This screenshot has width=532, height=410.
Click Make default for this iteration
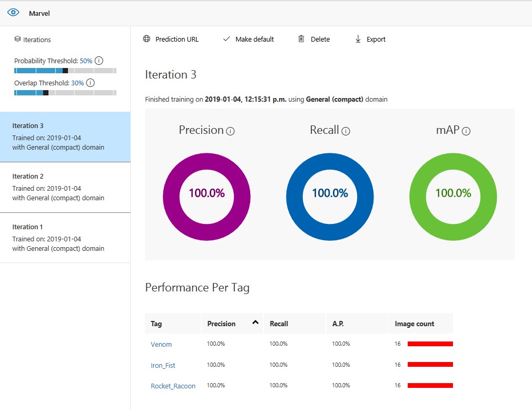[249, 39]
